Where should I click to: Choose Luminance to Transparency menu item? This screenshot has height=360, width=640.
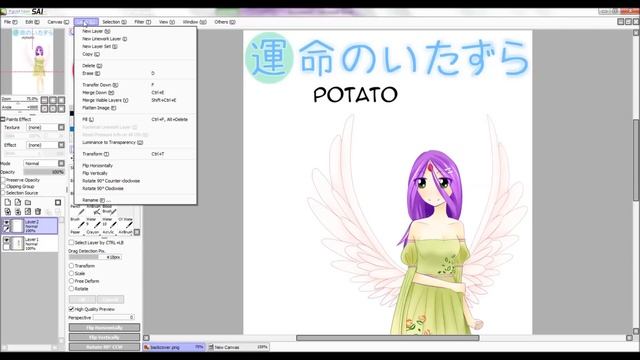135,142
